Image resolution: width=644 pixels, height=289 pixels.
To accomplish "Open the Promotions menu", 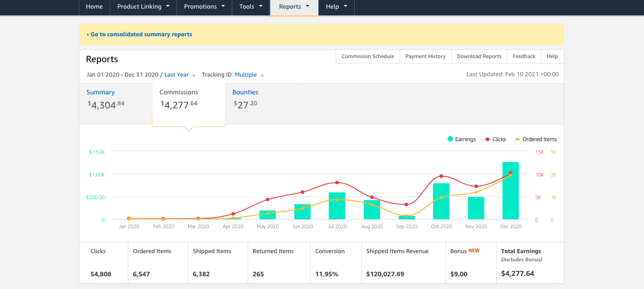I will click(204, 7).
